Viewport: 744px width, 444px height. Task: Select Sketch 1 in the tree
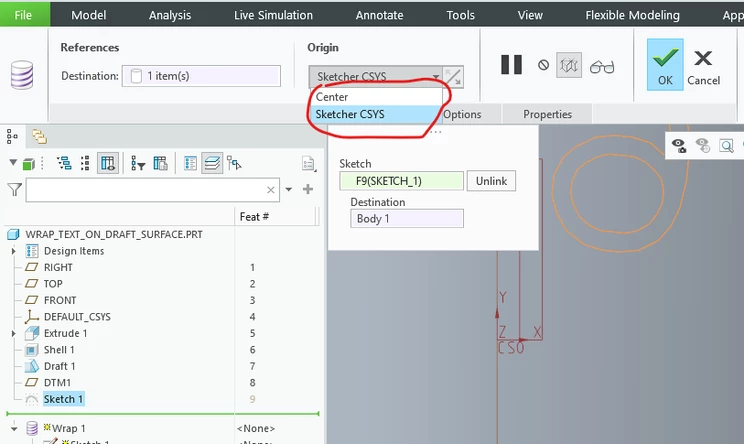pyautogui.click(x=63, y=399)
